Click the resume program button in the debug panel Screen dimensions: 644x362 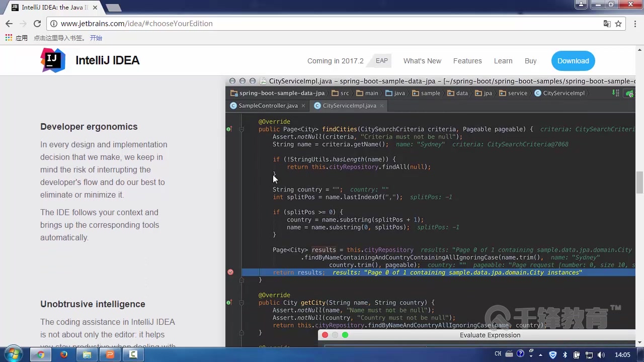(x=345, y=335)
